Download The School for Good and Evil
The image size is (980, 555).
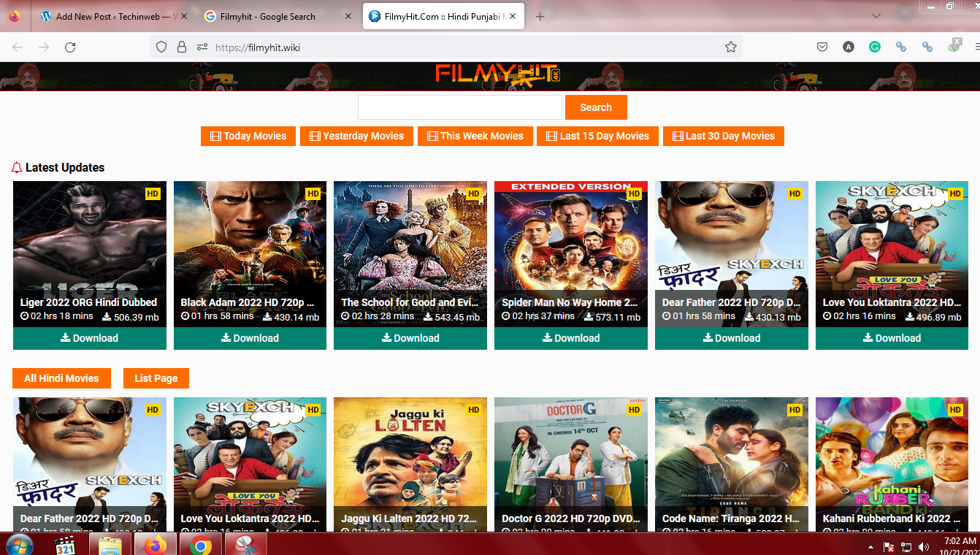410,338
